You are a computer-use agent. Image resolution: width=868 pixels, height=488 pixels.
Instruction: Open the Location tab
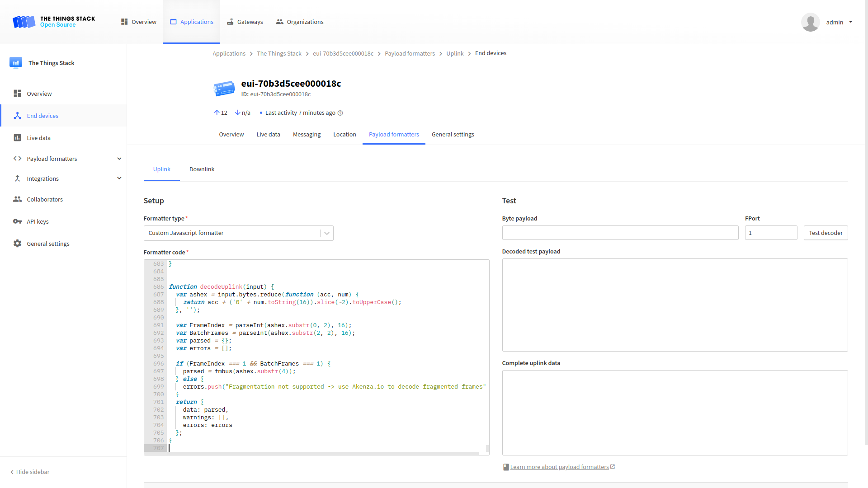click(344, 135)
